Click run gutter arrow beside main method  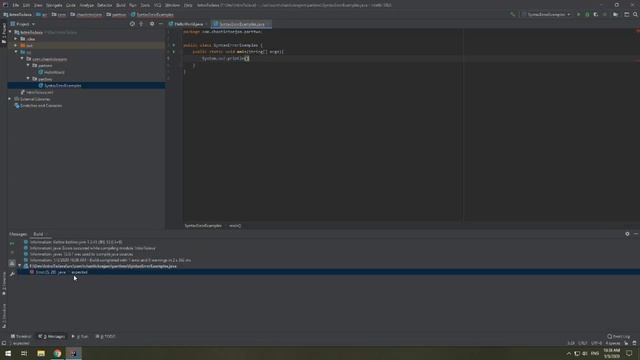pyautogui.click(x=173, y=52)
